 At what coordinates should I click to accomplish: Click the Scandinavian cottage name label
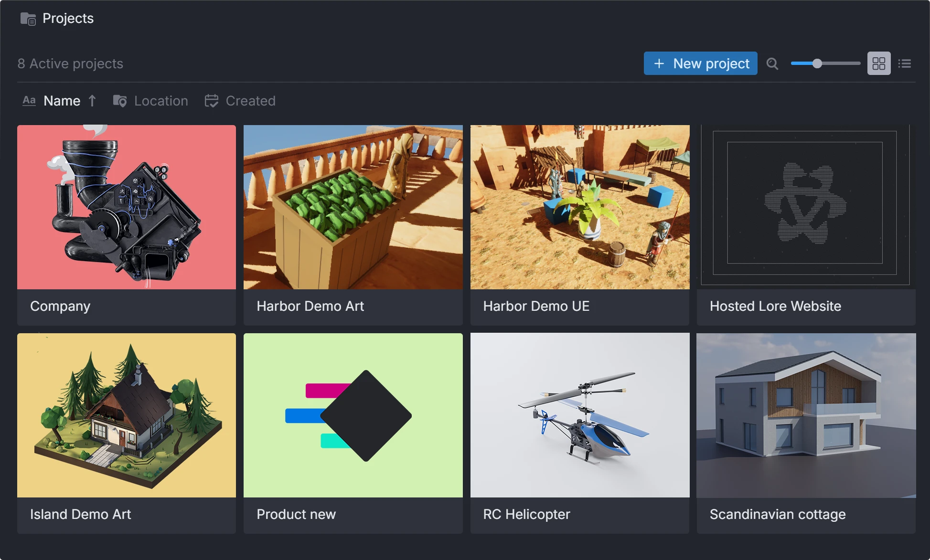tap(778, 515)
